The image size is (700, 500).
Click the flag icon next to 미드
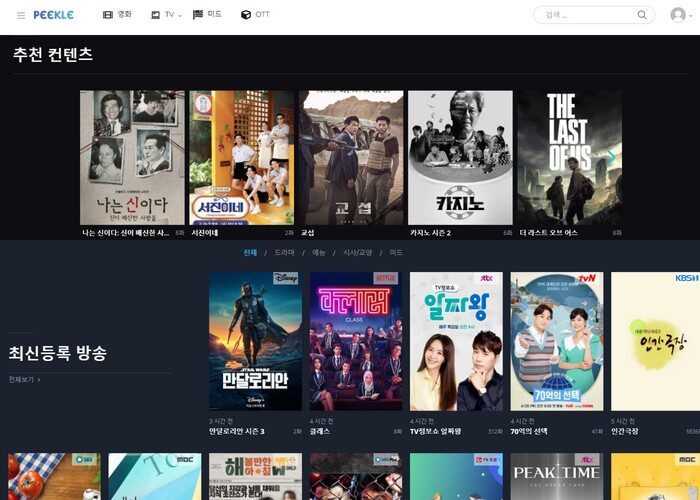(198, 15)
